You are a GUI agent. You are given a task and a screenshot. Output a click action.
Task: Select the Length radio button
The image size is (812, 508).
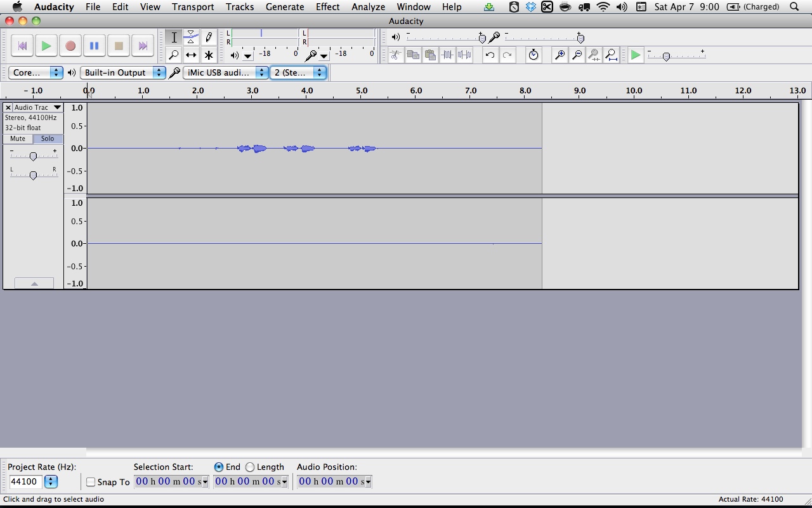tap(250, 467)
